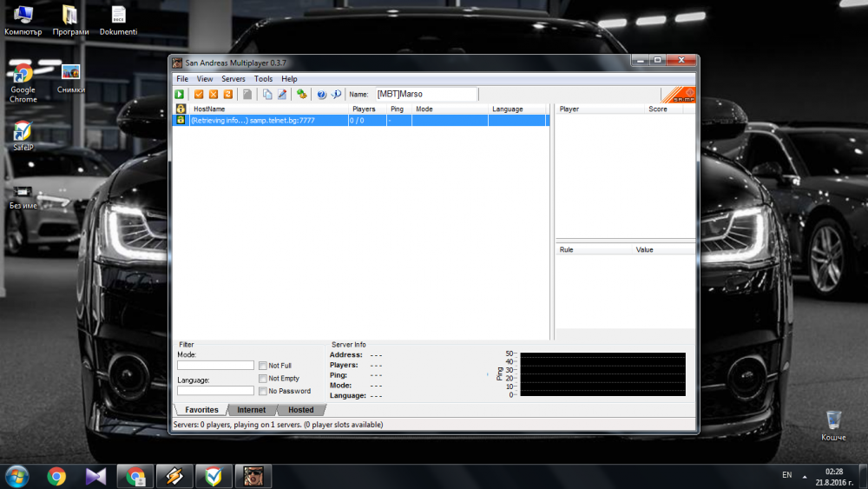Select the samp.telnet.bg:7777 server row
Image resolution: width=868 pixels, height=489 pixels.
coord(361,120)
